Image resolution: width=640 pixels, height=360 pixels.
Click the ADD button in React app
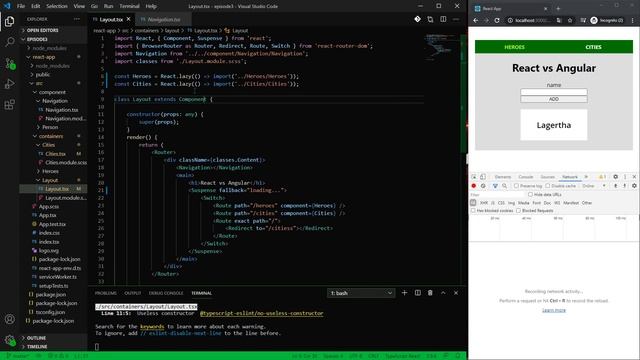pos(554,99)
